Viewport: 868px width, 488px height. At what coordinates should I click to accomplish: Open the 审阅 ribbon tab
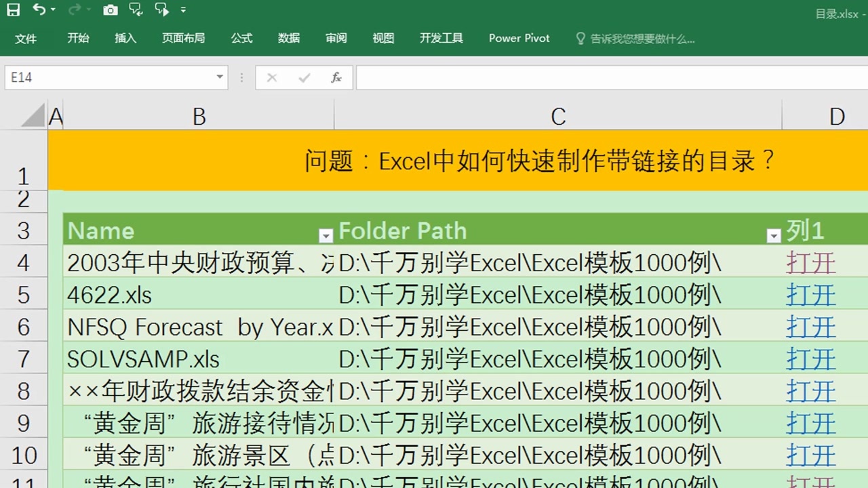pyautogui.click(x=336, y=39)
